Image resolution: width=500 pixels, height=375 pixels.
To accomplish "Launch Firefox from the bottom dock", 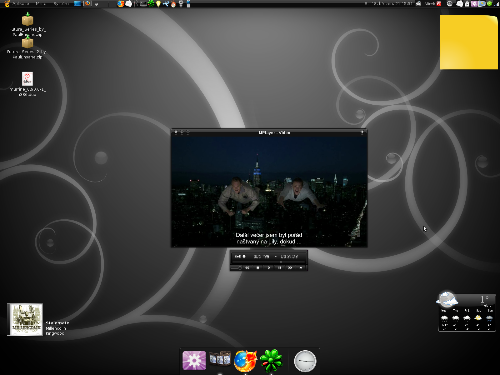I will (x=245, y=360).
